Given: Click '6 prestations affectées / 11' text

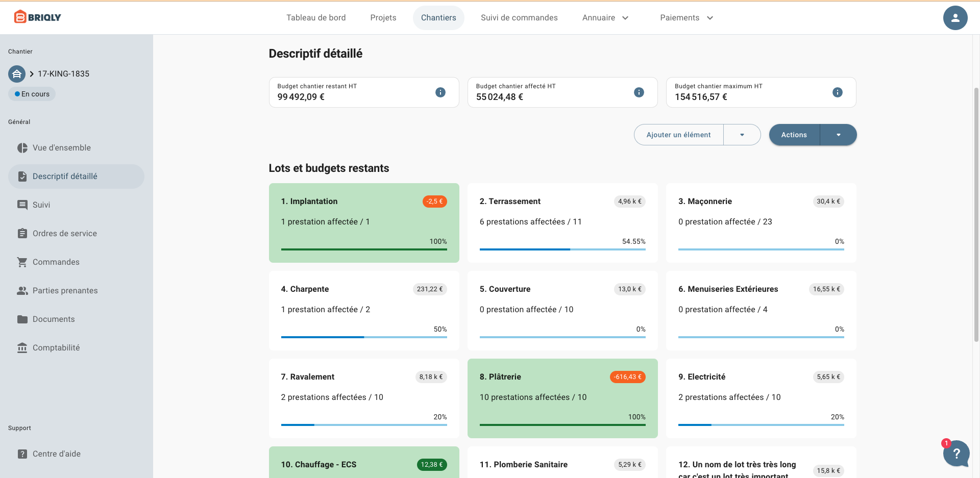Looking at the screenshot, I should pyautogui.click(x=531, y=222).
